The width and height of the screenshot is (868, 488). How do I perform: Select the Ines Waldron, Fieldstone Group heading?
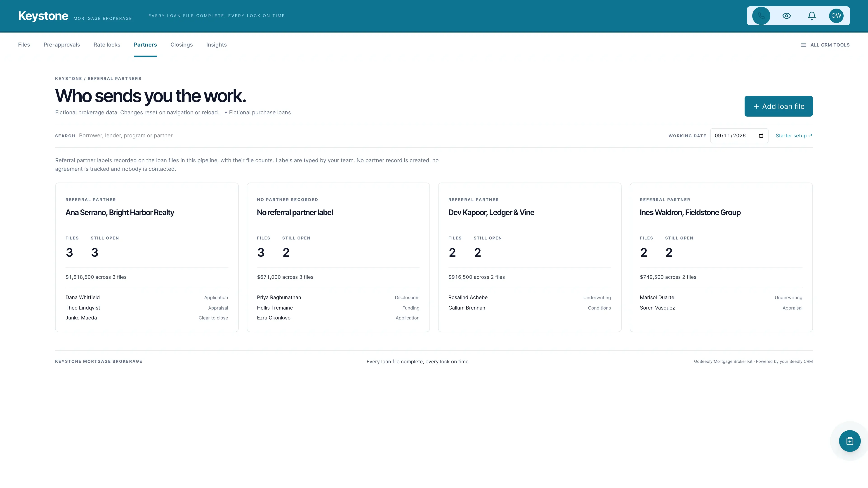point(690,213)
